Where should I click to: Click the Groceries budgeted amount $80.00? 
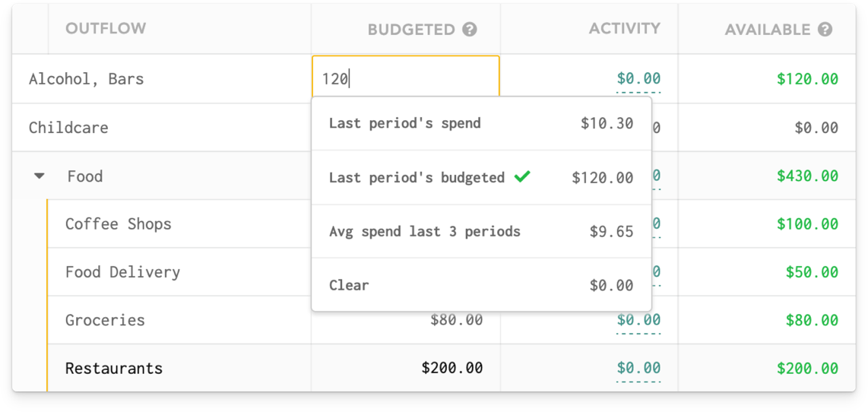coord(456,320)
